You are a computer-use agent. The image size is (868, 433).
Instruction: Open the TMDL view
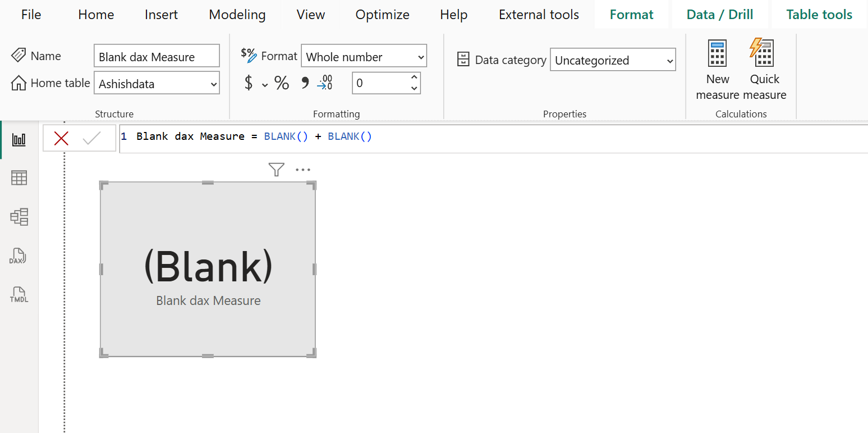pyautogui.click(x=19, y=294)
